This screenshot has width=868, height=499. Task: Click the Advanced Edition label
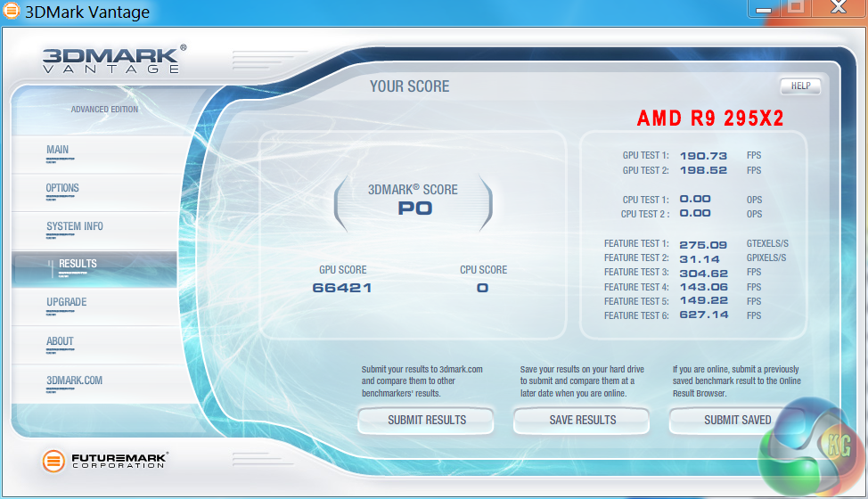pyautogui.click(x=104, y=110)
